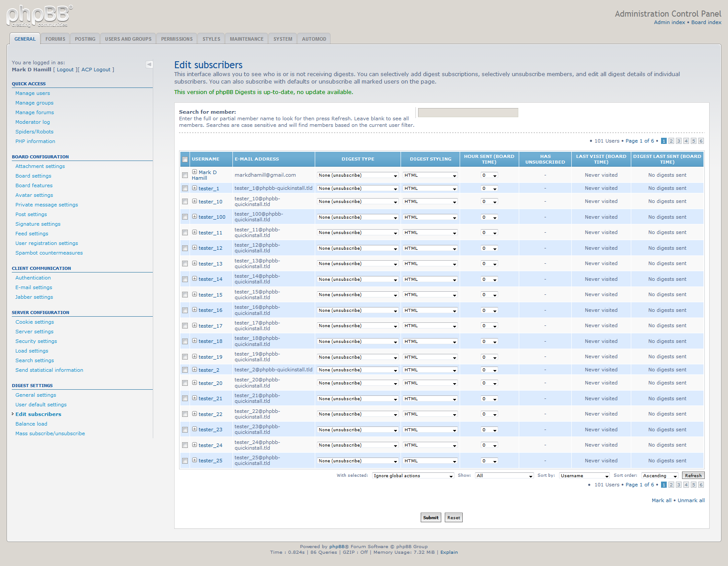Open Mass subscribe/unsubscribe in sidebar
The height and width of the screenshot is (566, 728).
(50, 433)
